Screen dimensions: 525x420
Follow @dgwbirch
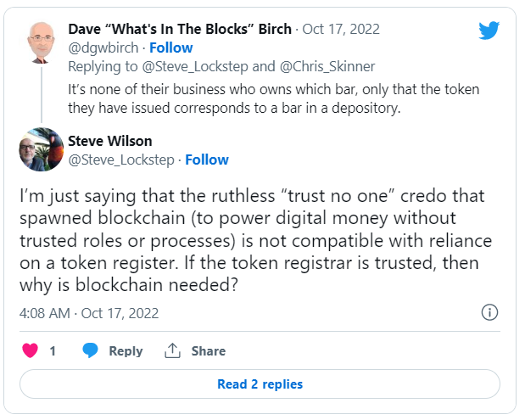tap(171, 48)
